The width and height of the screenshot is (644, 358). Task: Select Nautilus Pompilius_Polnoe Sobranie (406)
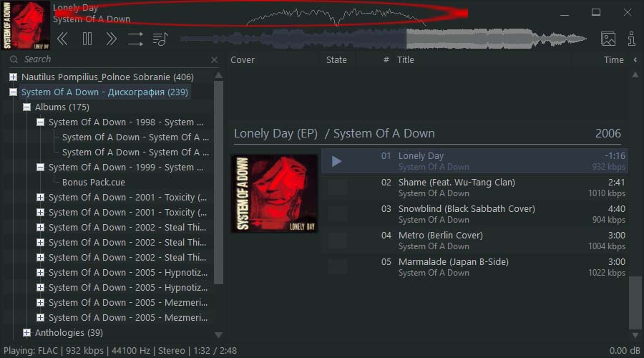(107, 77)
